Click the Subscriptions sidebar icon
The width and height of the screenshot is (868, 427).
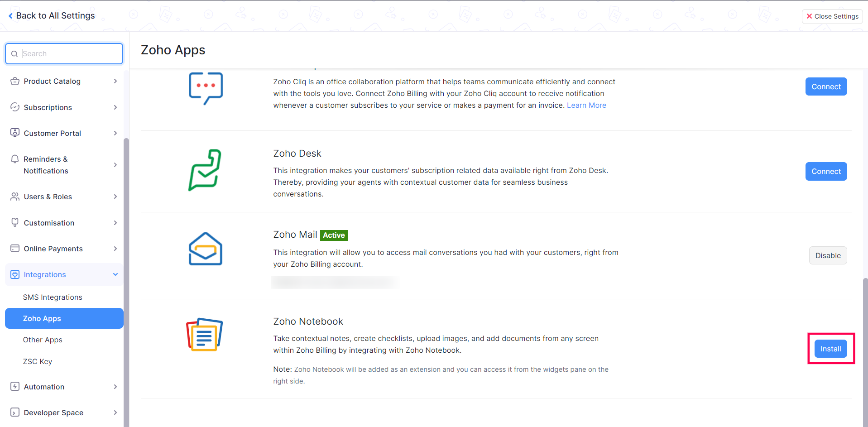[15, 107]
